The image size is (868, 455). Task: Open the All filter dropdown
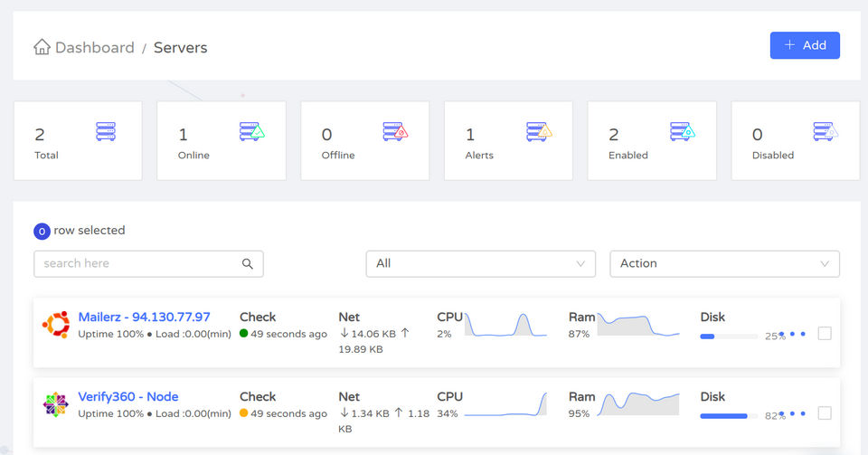(x=480, y=264)
